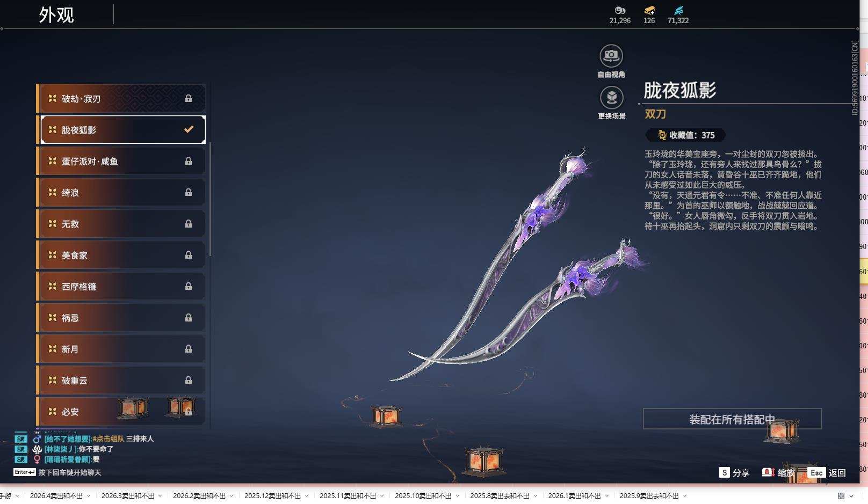Click the change scene cube icon

[x=611, y=97]
